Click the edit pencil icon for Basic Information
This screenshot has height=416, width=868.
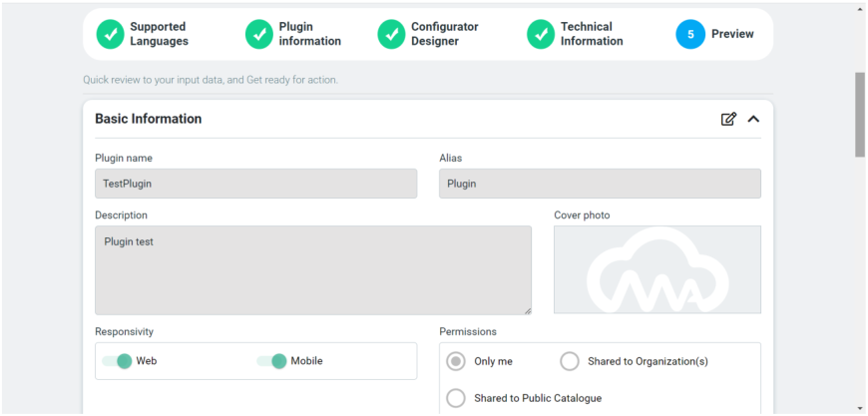tap(728, 119)
